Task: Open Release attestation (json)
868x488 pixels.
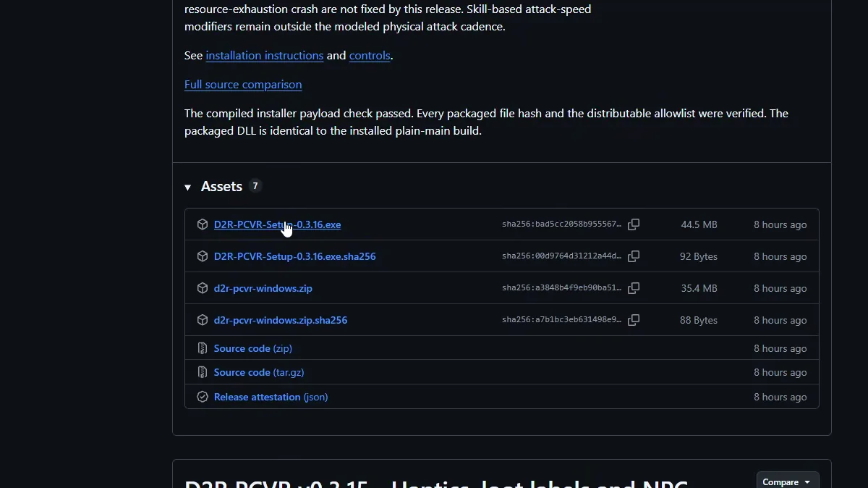Action: coord(271,397)
